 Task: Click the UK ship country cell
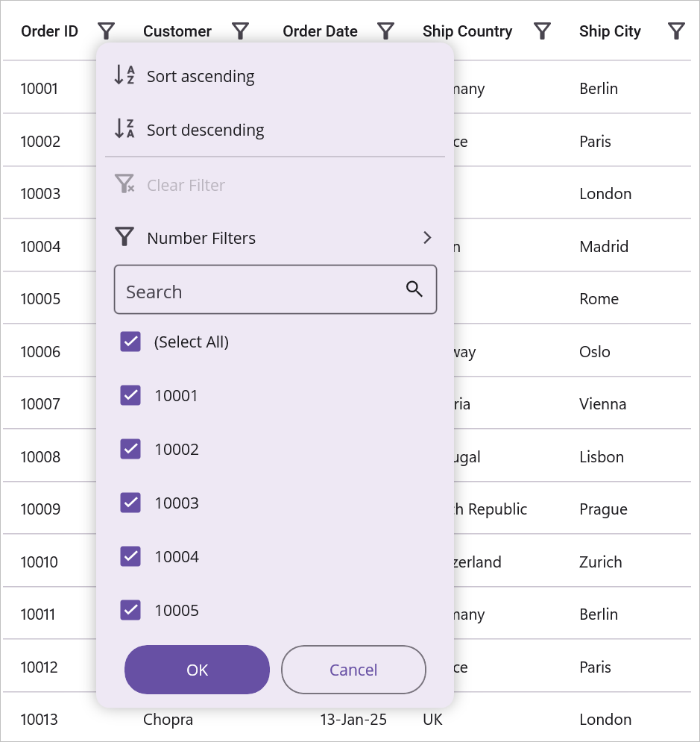coord(433,720)
